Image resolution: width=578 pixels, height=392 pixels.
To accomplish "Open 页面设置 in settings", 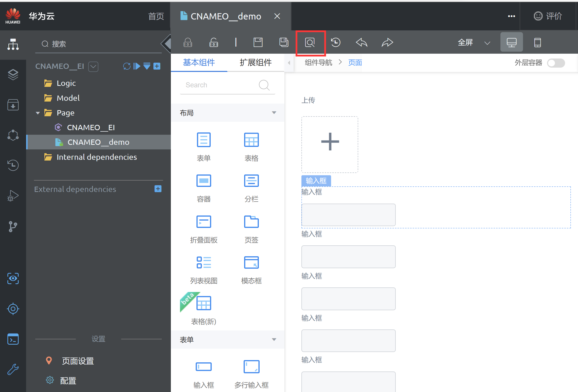I will (78, 361).
